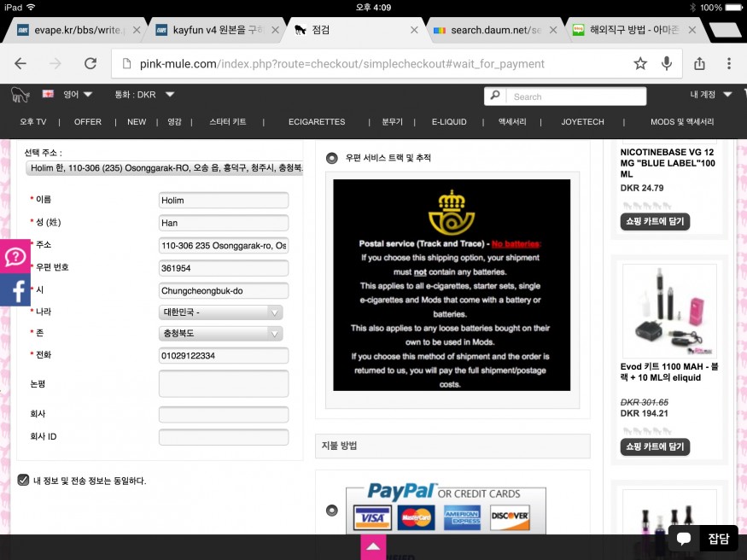Select PayPal or credit cards payment option
The width and height of the screenshot is (747, 560).
332,510
